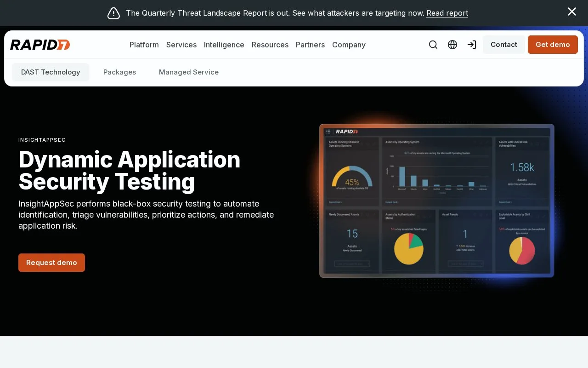The width and height of the screenshot is (588, 368).
Task: Click the InsightAppSec dashboard screenshot
Action: tap(437, 201)
